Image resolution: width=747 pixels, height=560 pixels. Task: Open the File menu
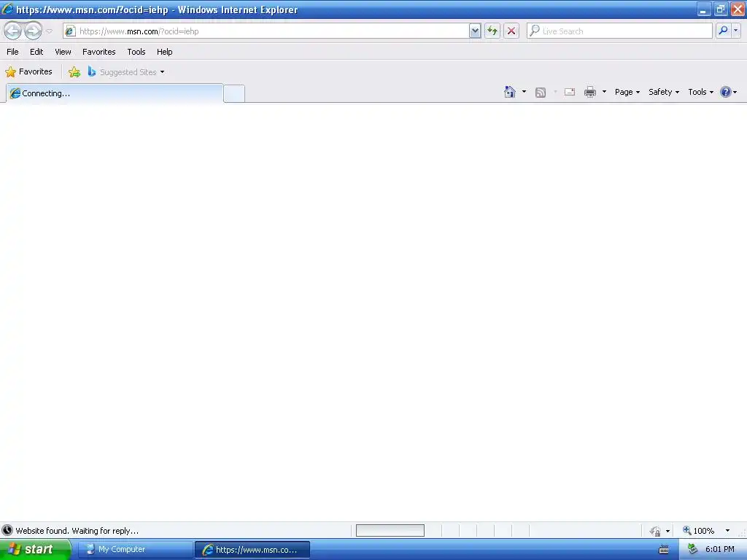(13, 52)
